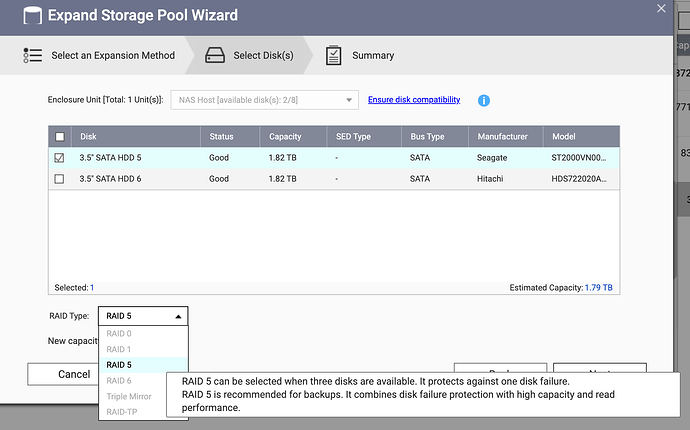Click the blue info icon
690x430 pixels.
point(483,100)
